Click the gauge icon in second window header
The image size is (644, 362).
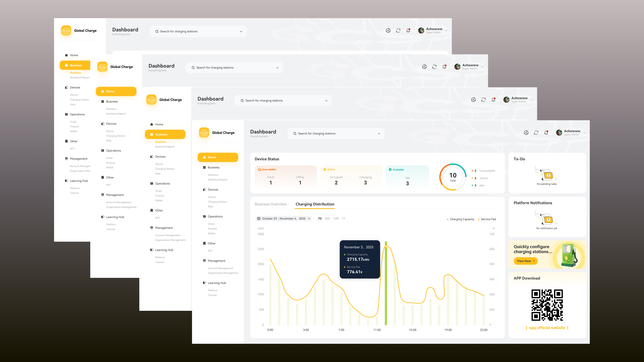point(424,67)
